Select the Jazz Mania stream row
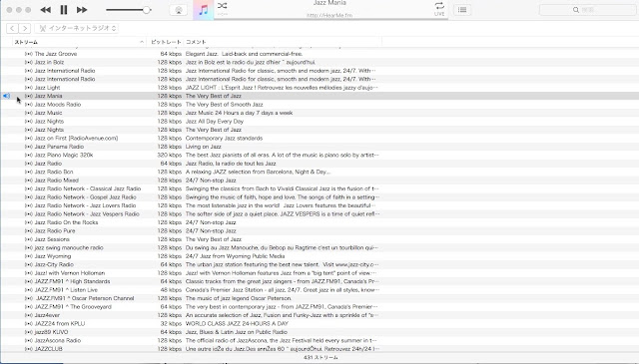This screenshot has width=639, height=364. click(x=319, y=96)
